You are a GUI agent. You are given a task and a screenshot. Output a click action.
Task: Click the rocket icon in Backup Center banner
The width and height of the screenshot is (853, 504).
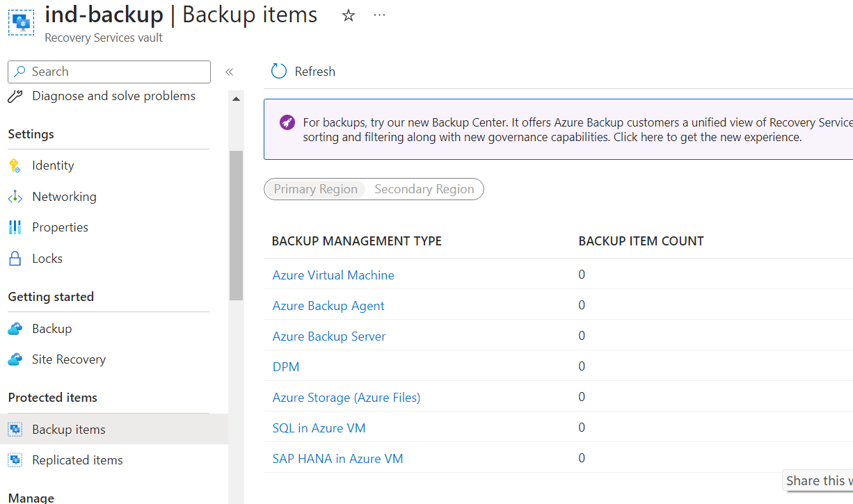(287, 122)
